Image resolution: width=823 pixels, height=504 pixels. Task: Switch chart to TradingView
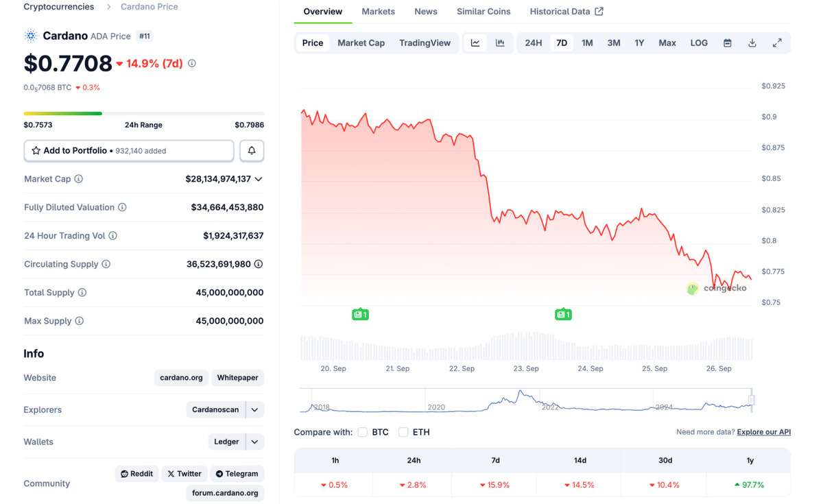pos(425,43)
